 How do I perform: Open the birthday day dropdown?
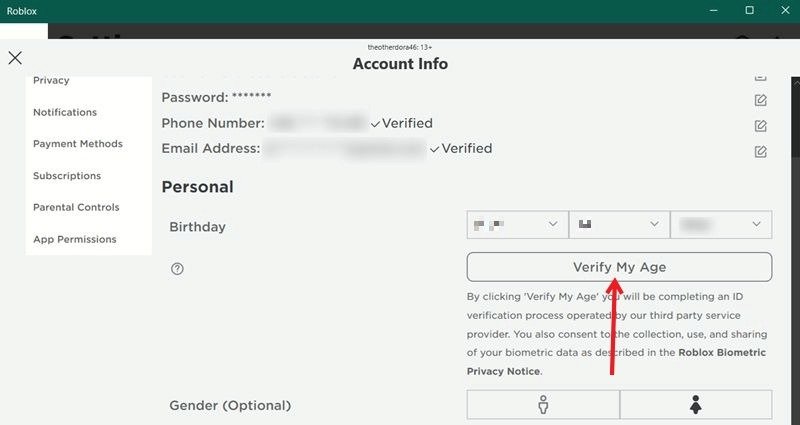[x=618, y=225]
